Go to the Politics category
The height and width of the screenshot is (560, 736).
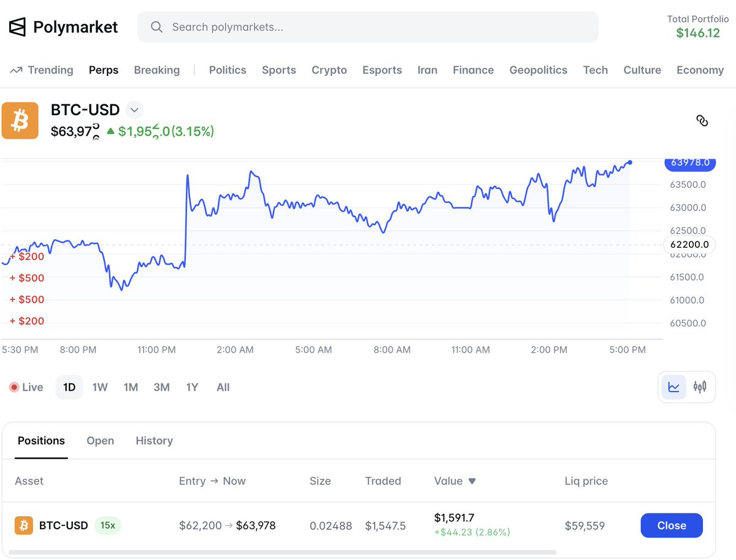pyautogui.click(x=228, y=70)
